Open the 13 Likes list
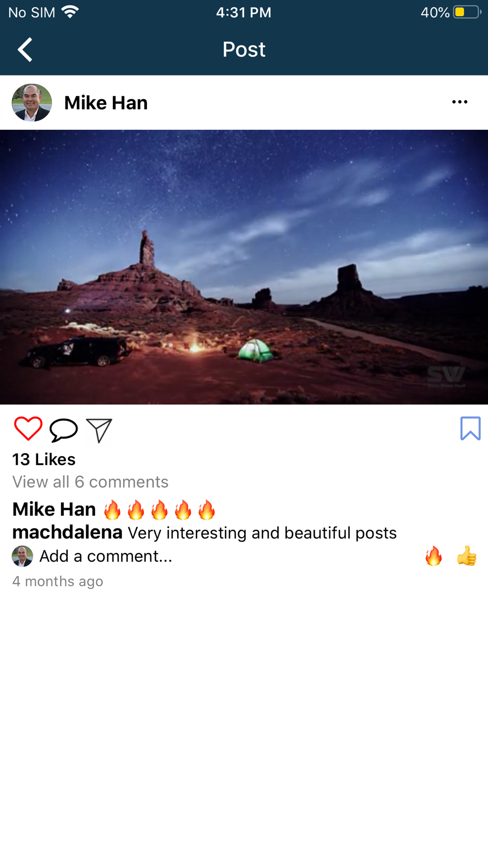The height and width of the screenshot is (868, 488). pos(44,459)
